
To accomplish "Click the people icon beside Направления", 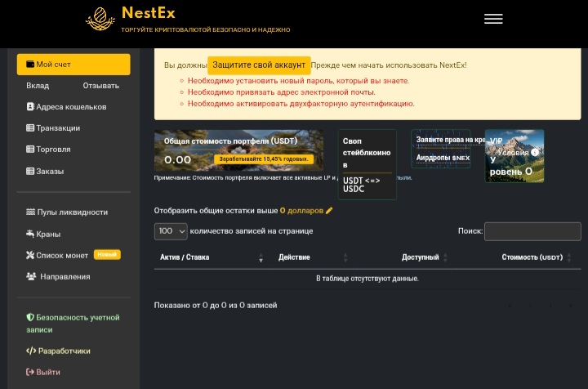I will pyautogui.click(x=31, y=276).
